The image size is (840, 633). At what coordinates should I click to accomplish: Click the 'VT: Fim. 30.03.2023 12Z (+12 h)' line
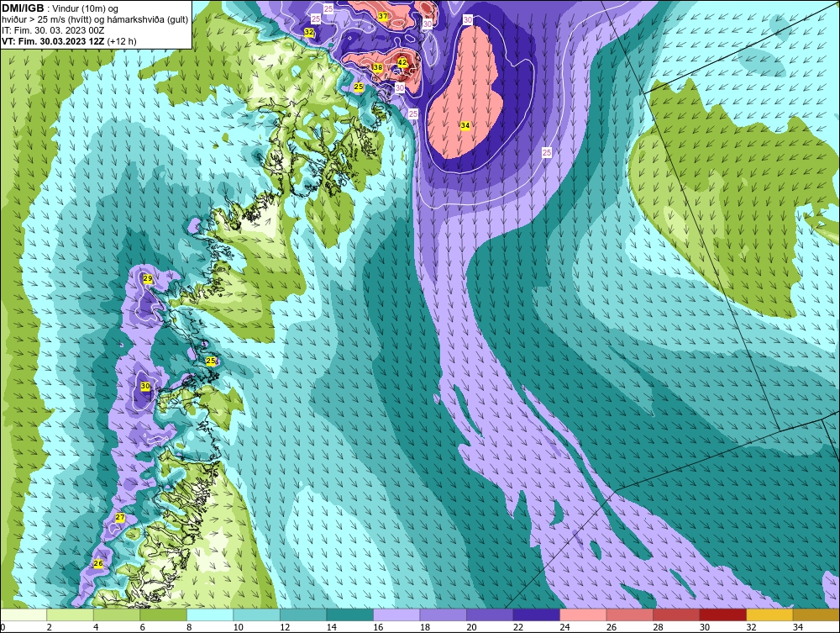69,41
